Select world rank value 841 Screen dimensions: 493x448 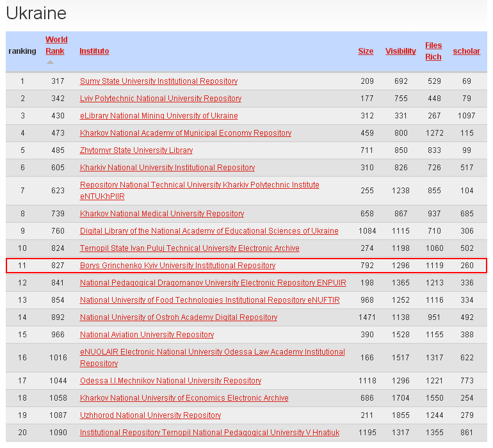pyautogui.click(x=58, y=283)
